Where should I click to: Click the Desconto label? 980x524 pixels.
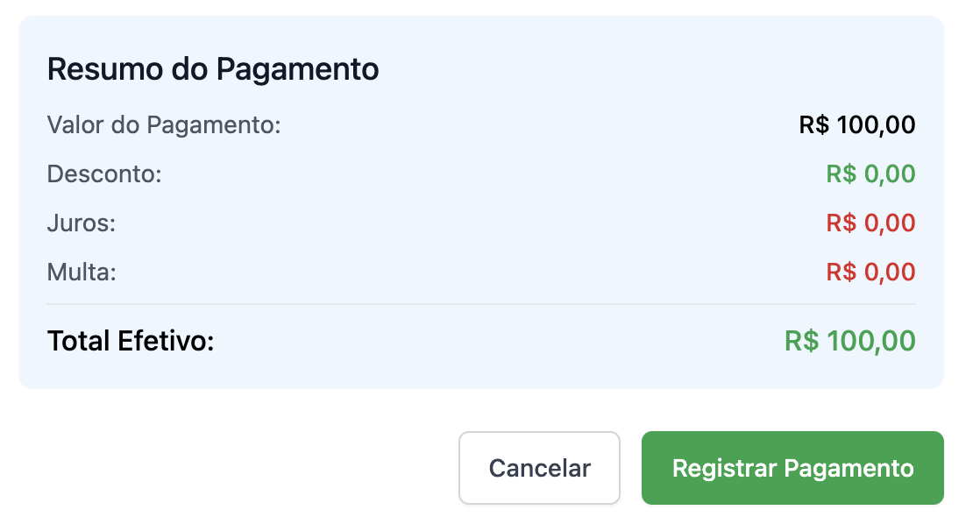(x=104, y=174)
